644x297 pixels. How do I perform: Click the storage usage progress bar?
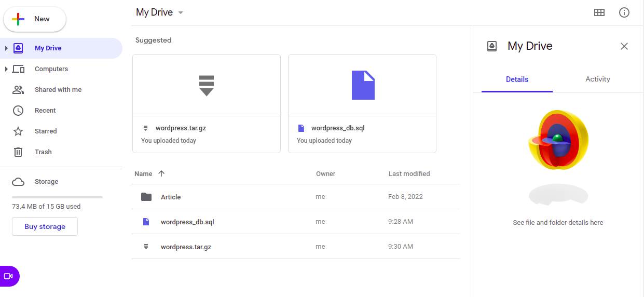coord(57,197)
